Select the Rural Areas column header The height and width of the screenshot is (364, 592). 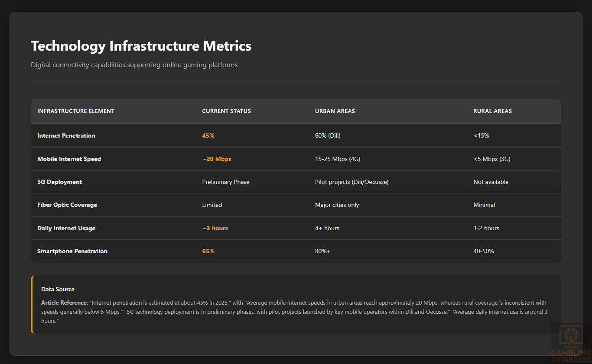(x=492, y=111)
